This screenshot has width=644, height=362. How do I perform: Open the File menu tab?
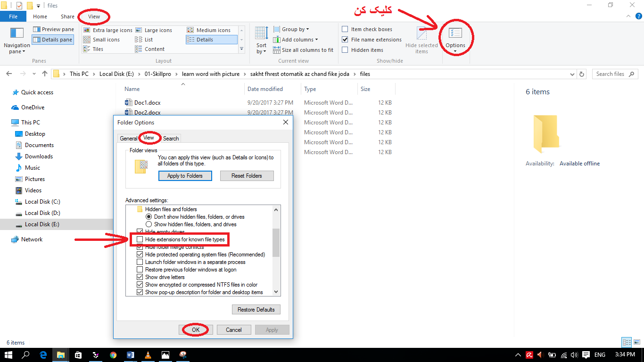(x=13, y=16)
